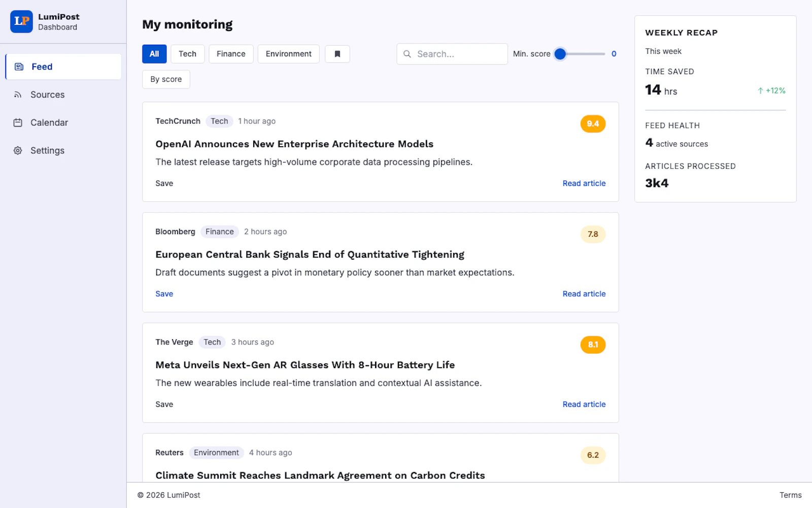
Task: Filter the feed by Tech
Action: tap(187, 54)
